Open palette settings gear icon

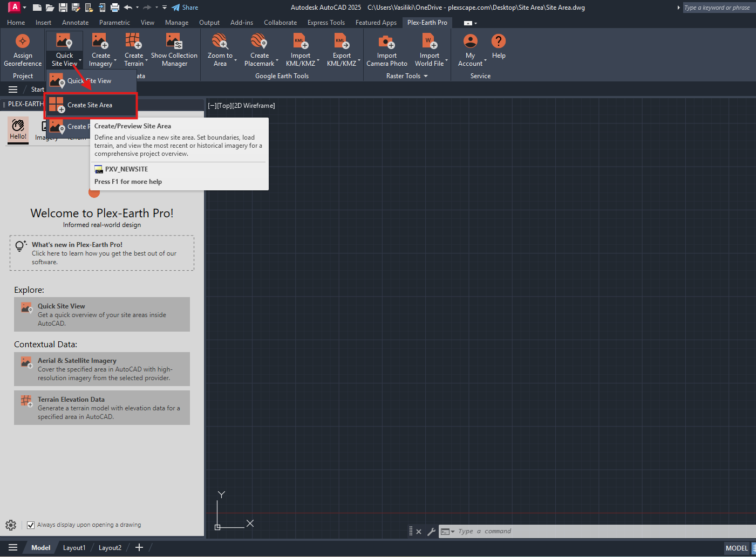[11, 525]
